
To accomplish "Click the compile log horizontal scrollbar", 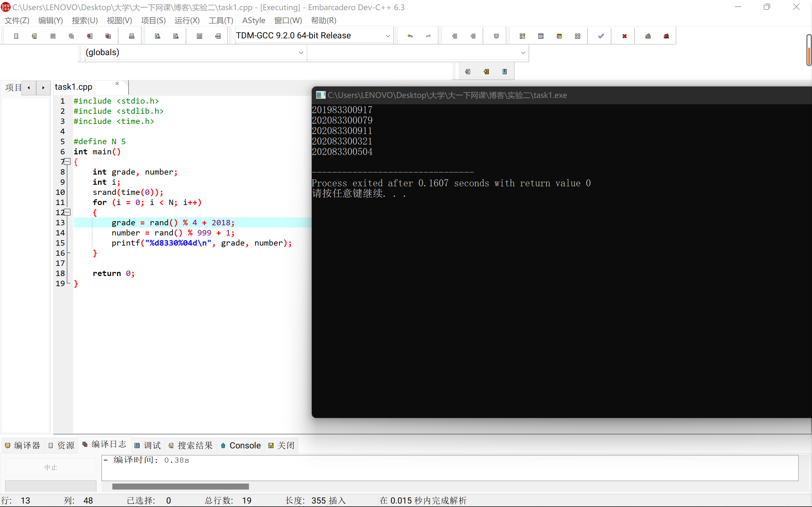I will (x=180, y=486).
